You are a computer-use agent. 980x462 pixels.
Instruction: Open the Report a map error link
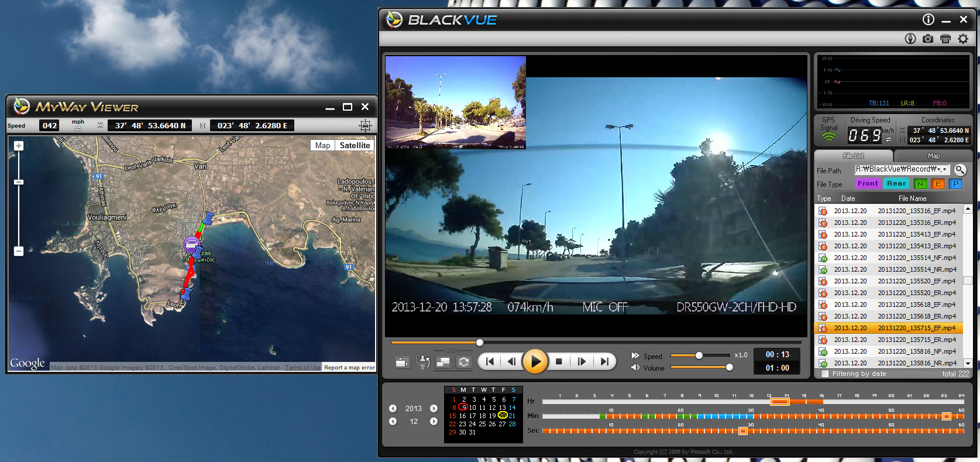click(349, 368)
